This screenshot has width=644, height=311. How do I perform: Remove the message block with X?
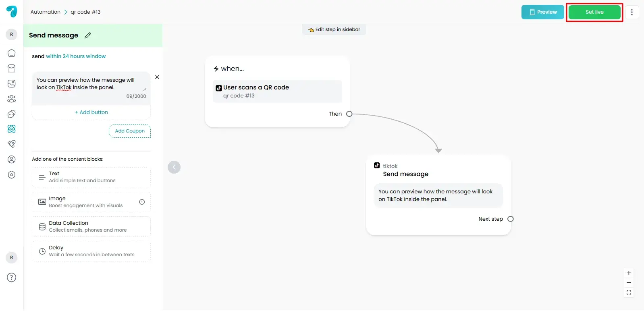coord(157,77)
